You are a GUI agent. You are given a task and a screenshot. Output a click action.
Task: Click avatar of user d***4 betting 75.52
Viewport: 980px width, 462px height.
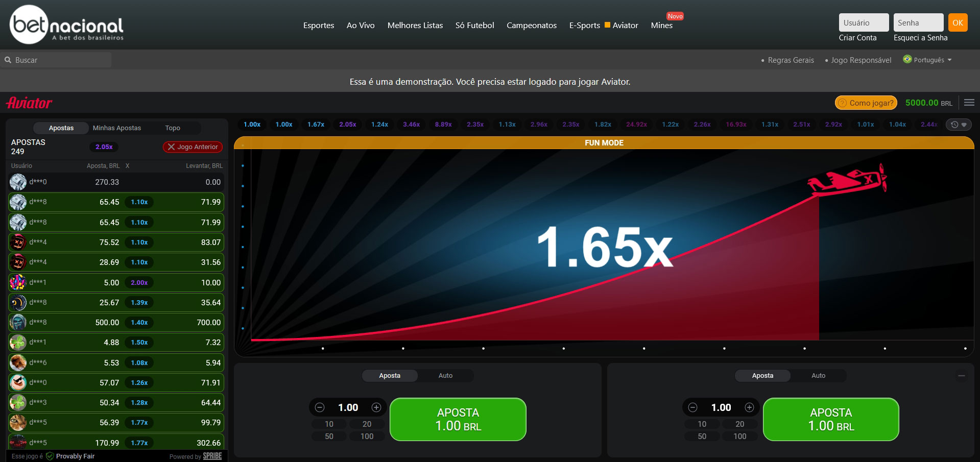[x=18, y=242]
